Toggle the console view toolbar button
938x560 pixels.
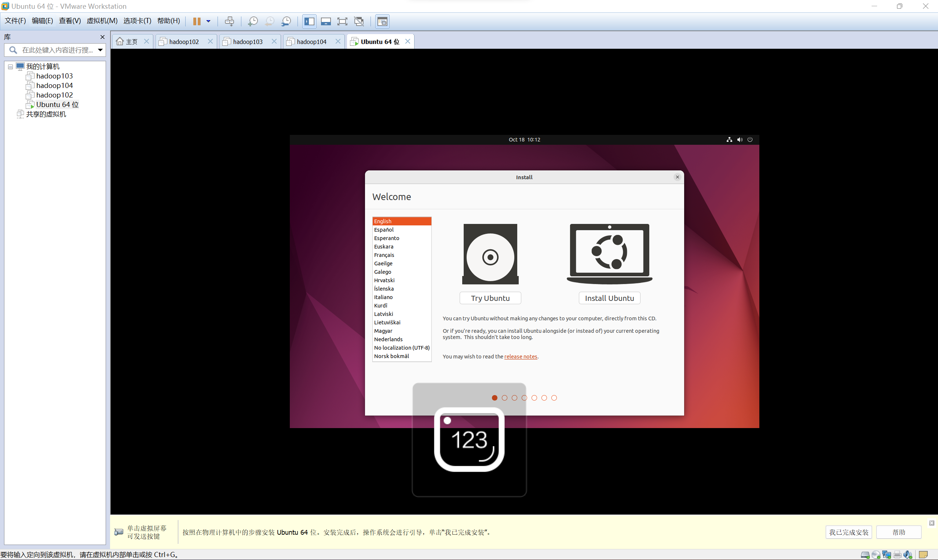coord(382,21)
